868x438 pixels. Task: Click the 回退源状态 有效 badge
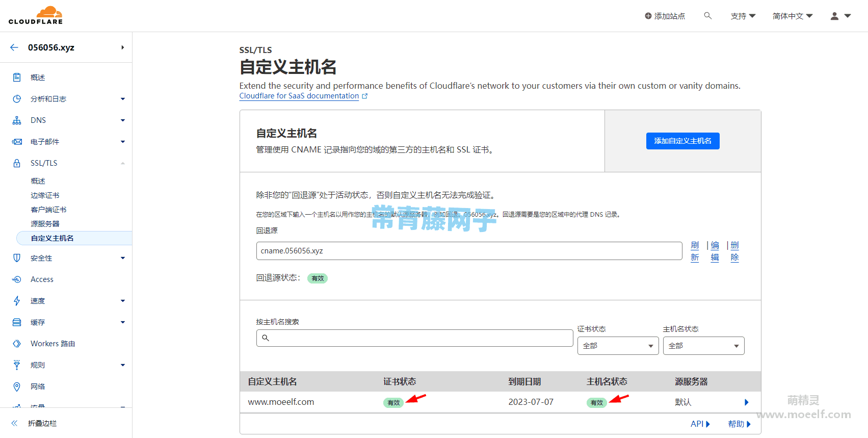318,278
